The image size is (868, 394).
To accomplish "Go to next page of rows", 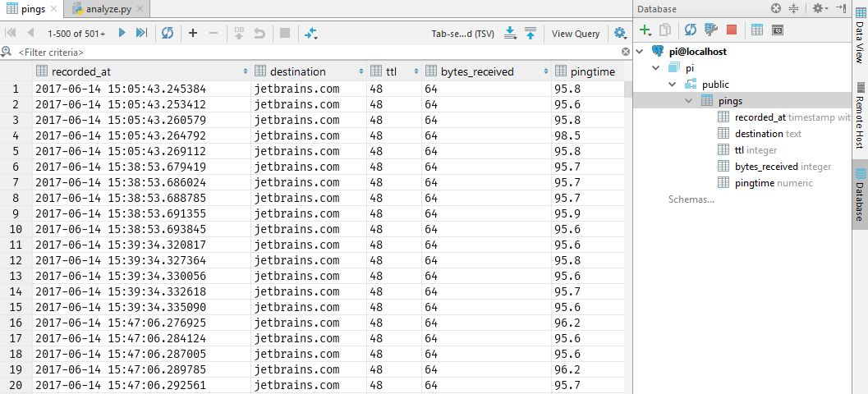I will tap(122, 33).
